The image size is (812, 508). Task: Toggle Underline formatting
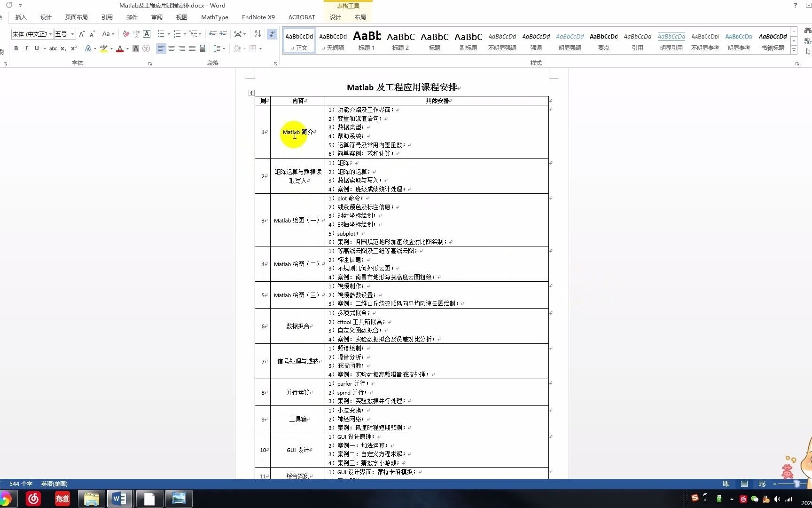(x=37, y=48)
